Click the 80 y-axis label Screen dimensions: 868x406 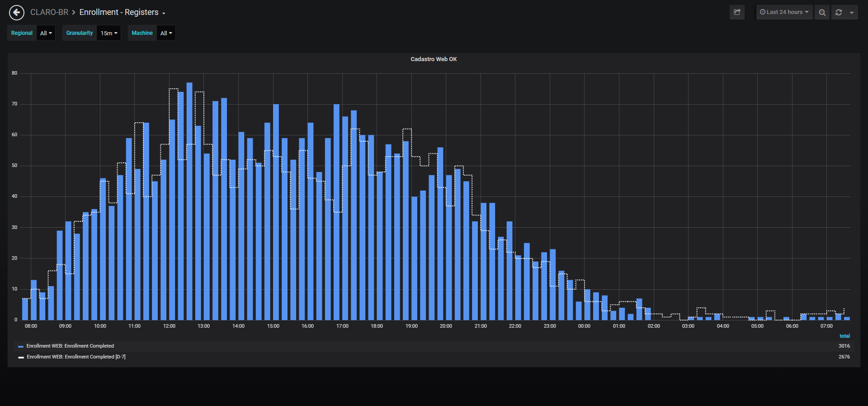point(14,73)
